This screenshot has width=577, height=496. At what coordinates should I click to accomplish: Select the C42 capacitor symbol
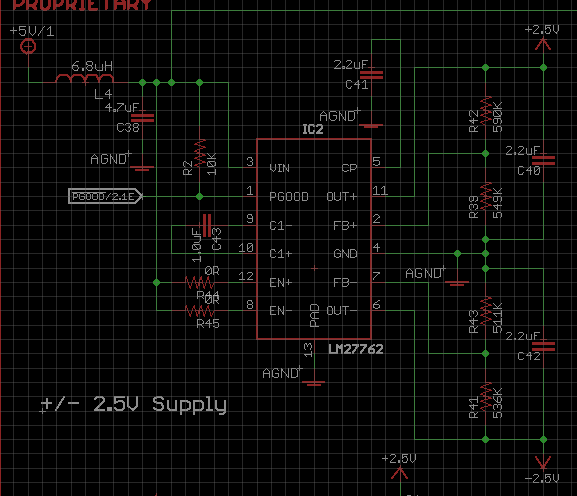(x=544, y=346)
